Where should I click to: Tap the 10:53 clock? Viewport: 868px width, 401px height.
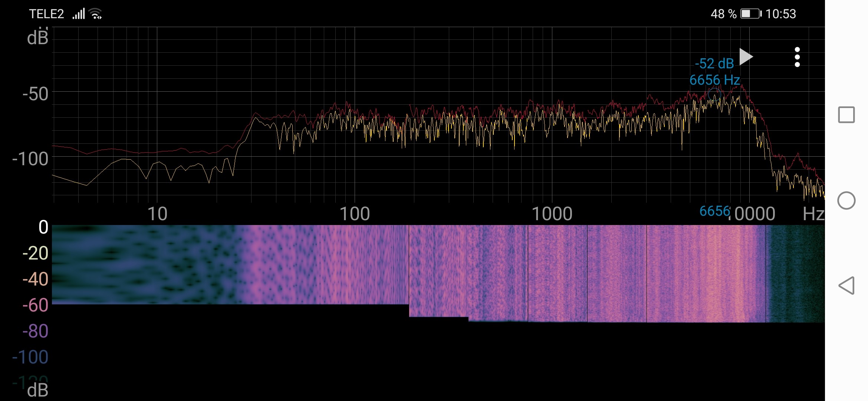[x=781, y=14]
